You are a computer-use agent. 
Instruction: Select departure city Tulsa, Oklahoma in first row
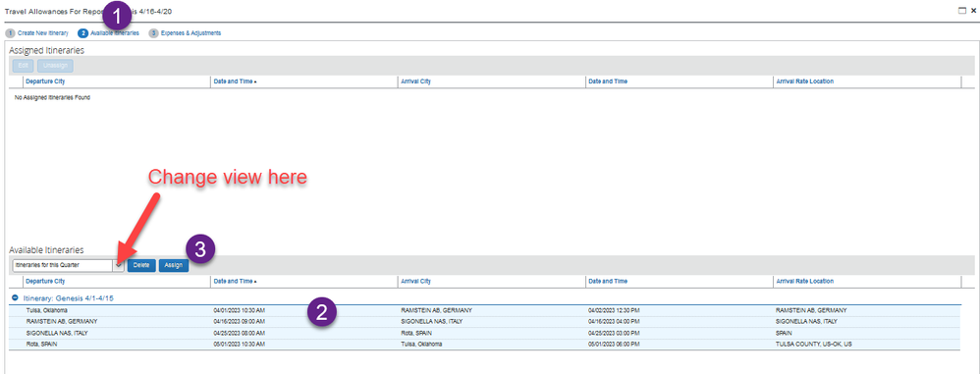pos(47,310)
